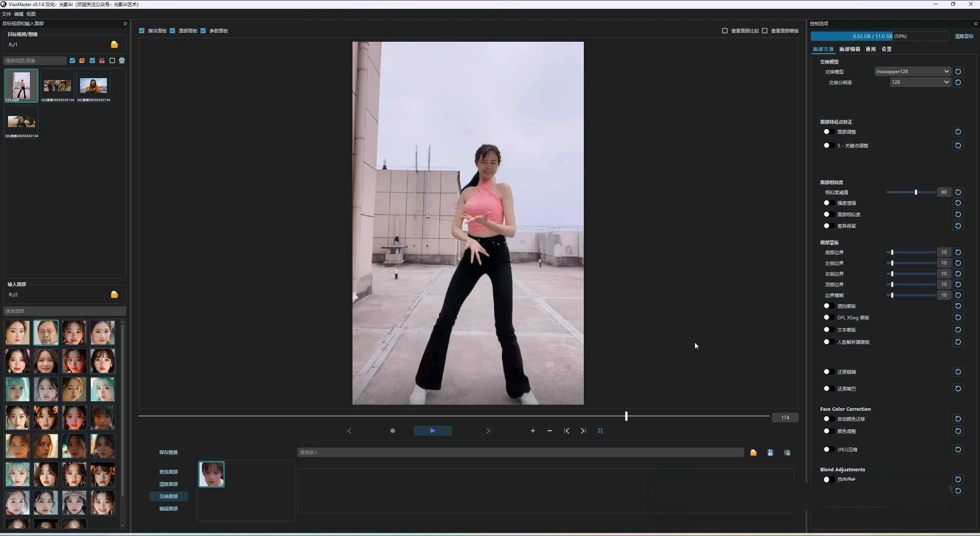Open the 编辑 menu

pos(18,14)
